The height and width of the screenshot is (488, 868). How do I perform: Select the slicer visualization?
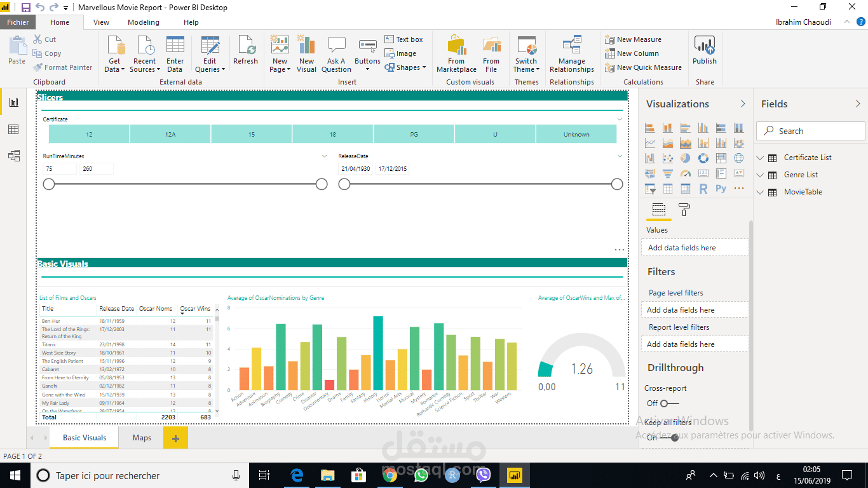[650, 189]
